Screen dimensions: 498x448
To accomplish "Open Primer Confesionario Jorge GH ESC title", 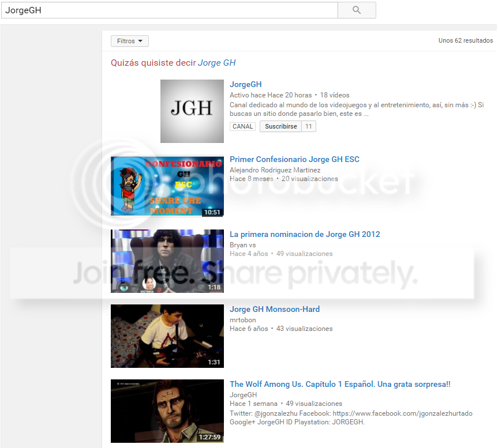I will click(x=294, y=159).
